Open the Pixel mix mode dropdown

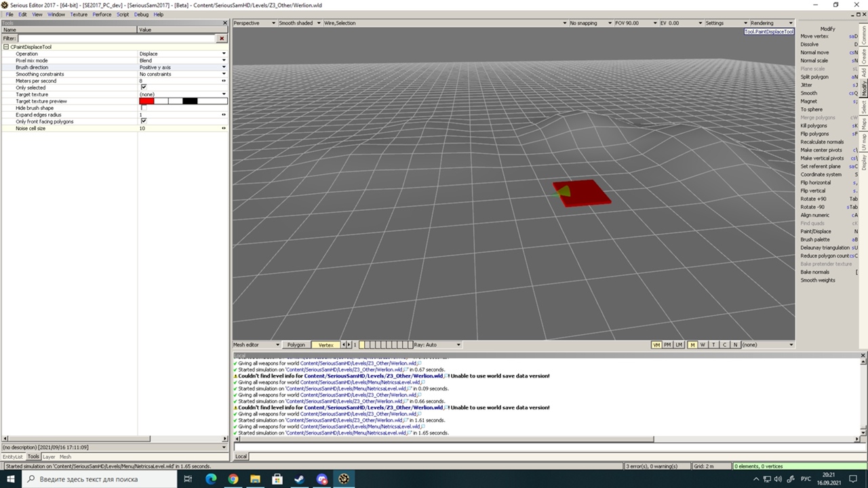pyautogui.click(x=224, y=60)
